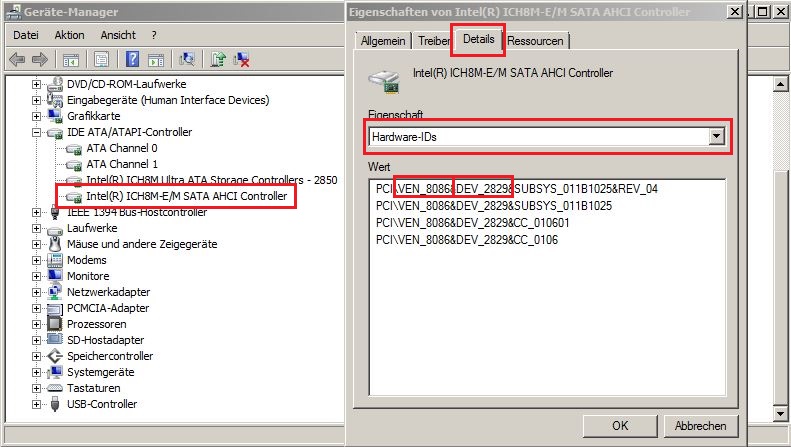The height and width of the screenshot is (447, 791).
Task: Expand the Prozessoren node
Action: point(36,324)
